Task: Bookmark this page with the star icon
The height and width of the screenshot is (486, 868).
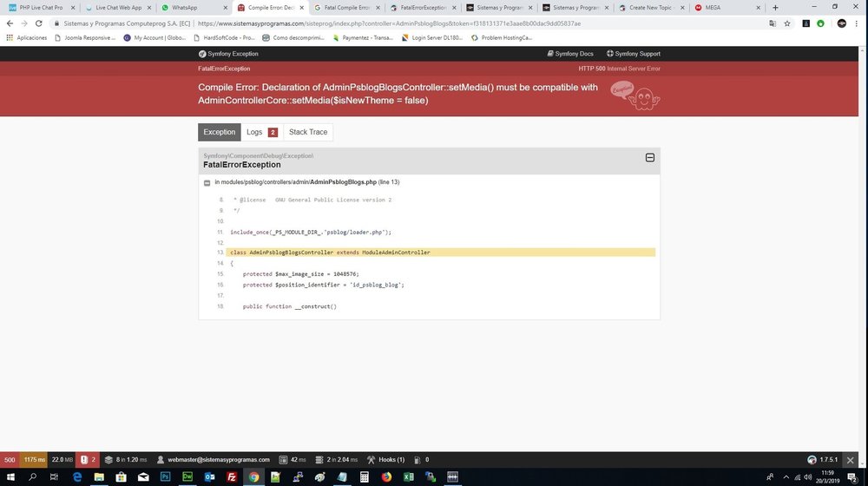Action: point(787,23)
